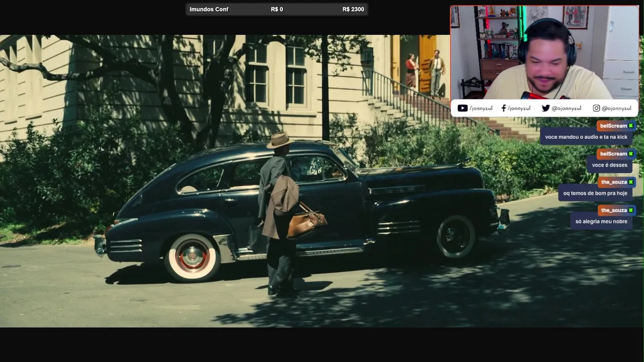Click the Instagram icon in the social bar
Viewport: 644px width, 362px height.
pos(596,108)
